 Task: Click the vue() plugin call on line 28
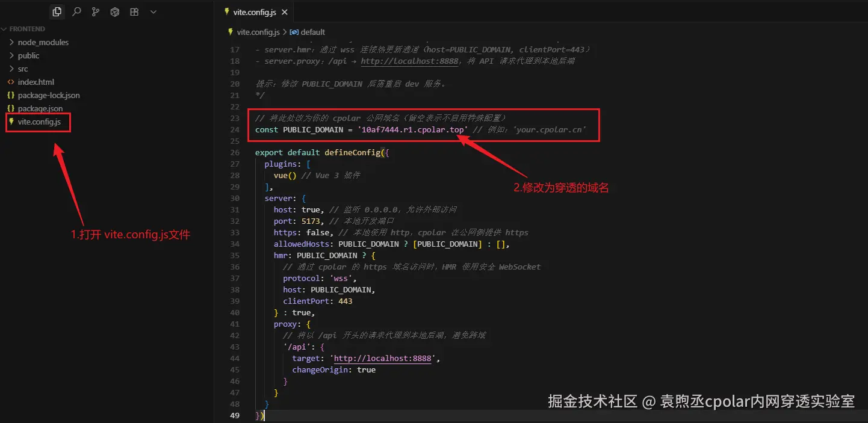(285, 175)
